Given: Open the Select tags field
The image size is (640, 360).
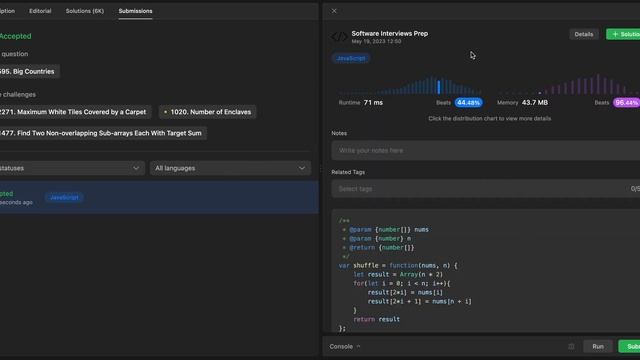Looking at the screenshot, I should click(486, 189).
